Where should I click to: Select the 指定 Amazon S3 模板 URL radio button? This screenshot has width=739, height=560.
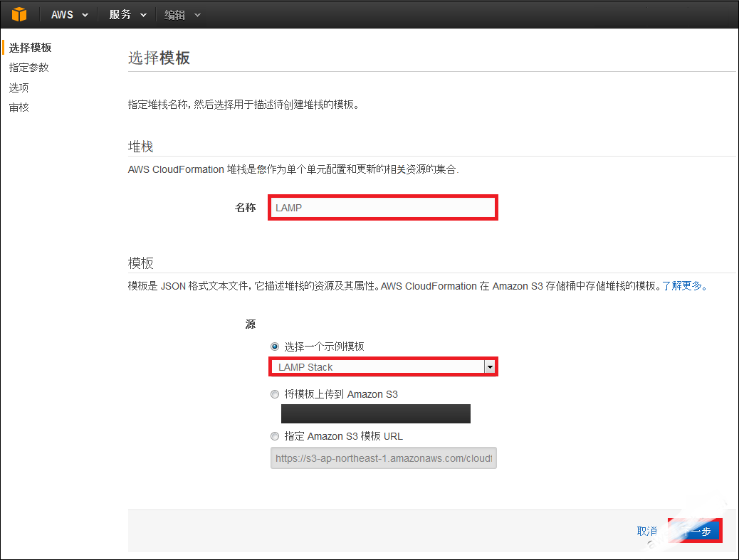click(x=275, y=436)
